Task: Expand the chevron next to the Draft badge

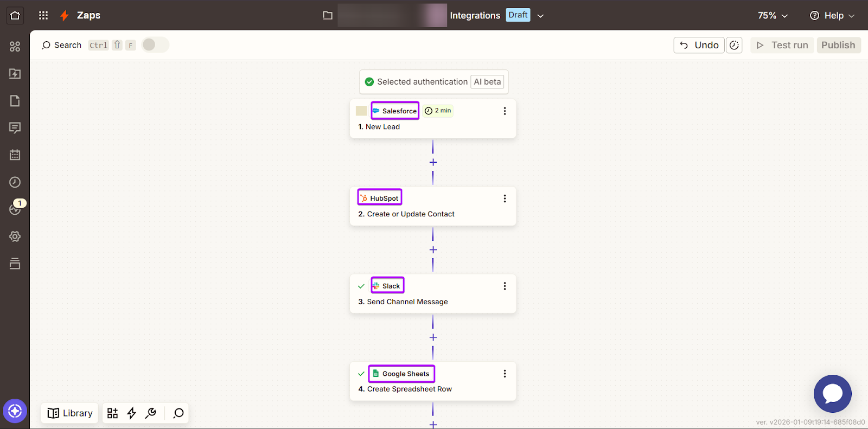Action: pyautogui.click(x=540, y=16)
